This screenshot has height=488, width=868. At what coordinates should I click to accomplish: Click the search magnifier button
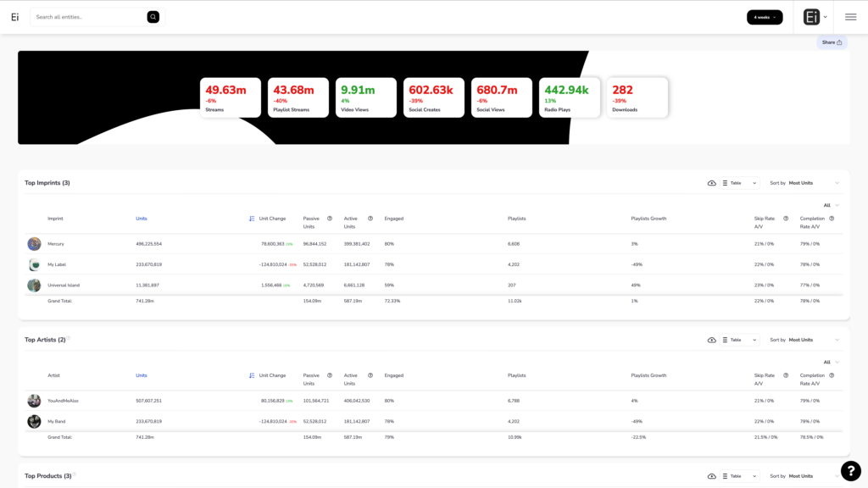153,17
